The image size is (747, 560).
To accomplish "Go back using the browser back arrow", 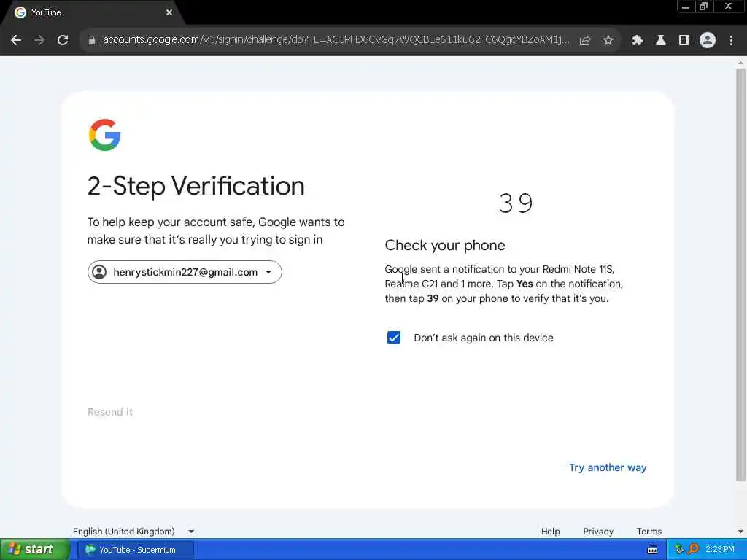I will coord(16,41).
